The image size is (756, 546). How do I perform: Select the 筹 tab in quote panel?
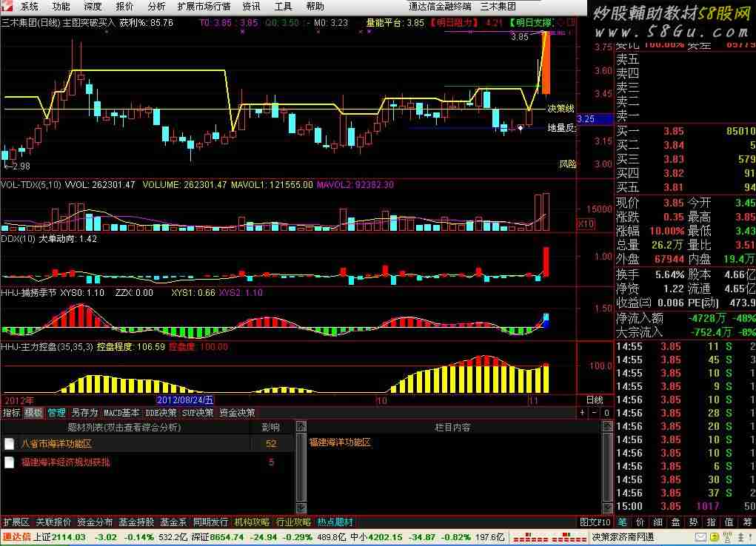tap(746, 522)
